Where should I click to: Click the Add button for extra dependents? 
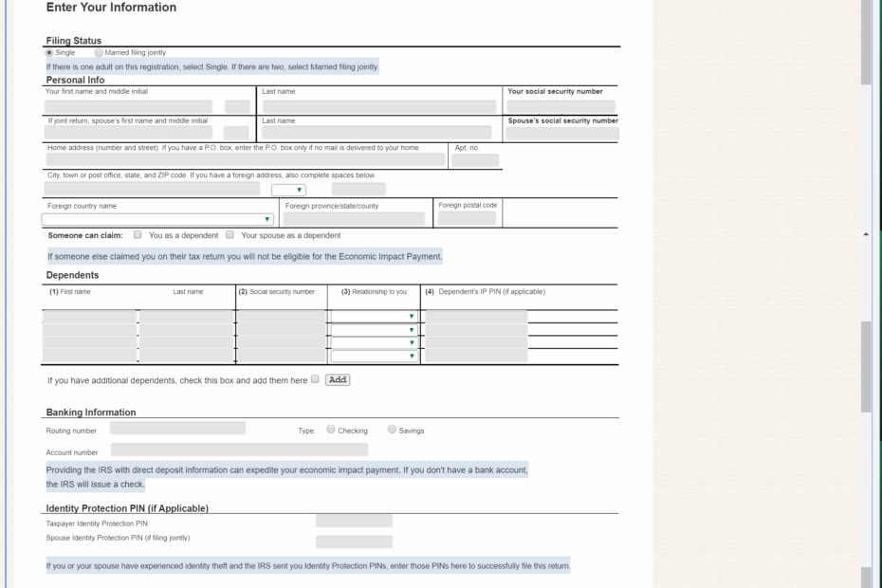[x=337, y=378]
